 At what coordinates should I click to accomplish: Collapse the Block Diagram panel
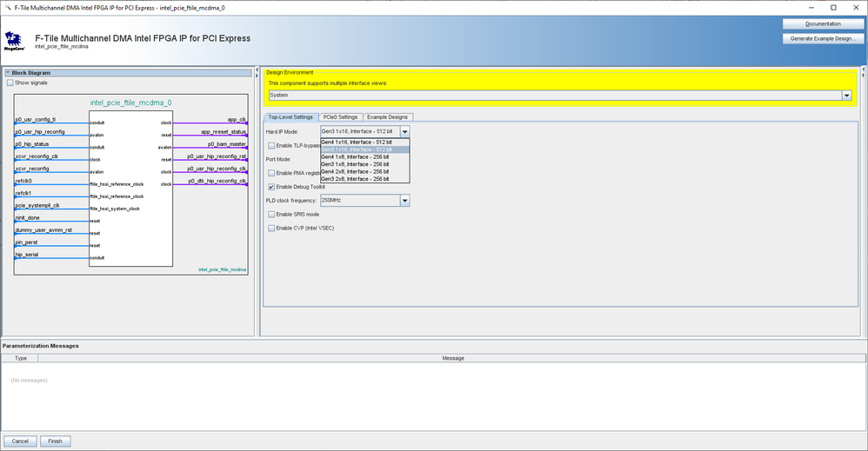pos(9,73)
